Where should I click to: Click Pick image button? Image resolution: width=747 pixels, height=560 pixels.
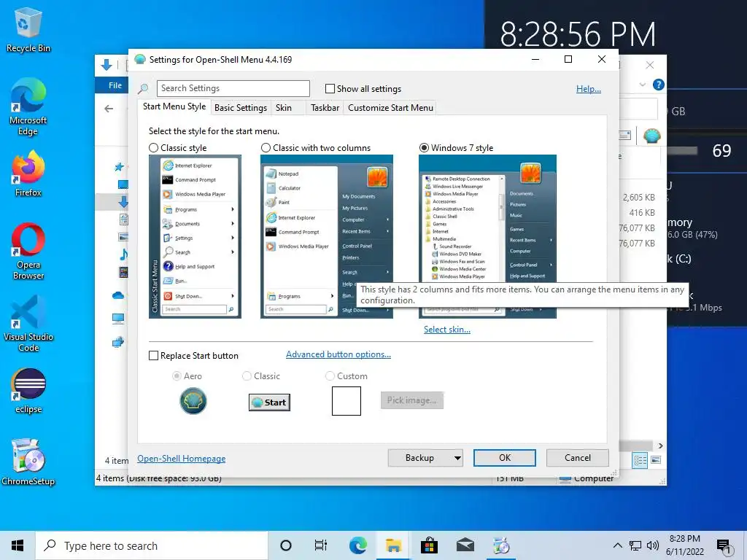click(x=411, y=400)
